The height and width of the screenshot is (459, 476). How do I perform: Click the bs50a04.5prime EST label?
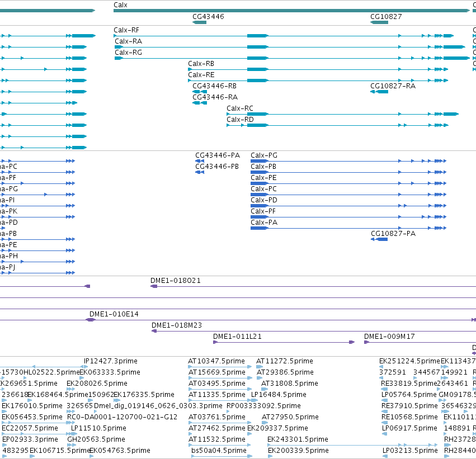pos(219,451)
